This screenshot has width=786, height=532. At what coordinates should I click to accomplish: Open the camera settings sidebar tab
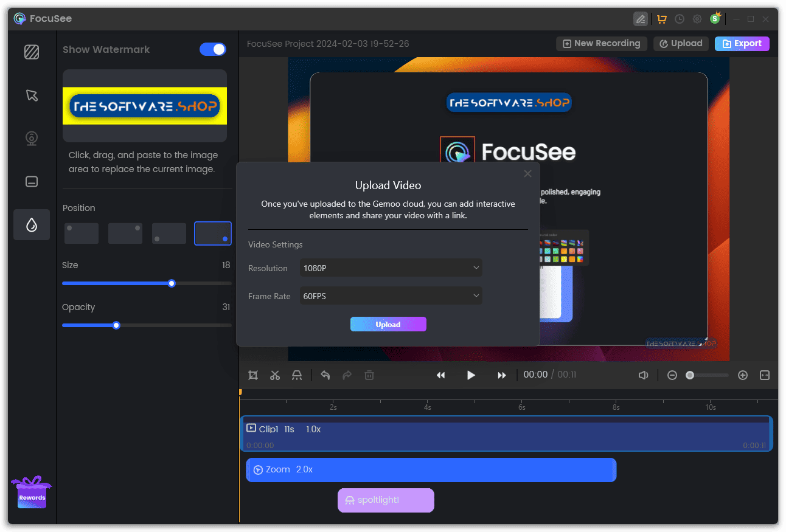pos(32,139)
